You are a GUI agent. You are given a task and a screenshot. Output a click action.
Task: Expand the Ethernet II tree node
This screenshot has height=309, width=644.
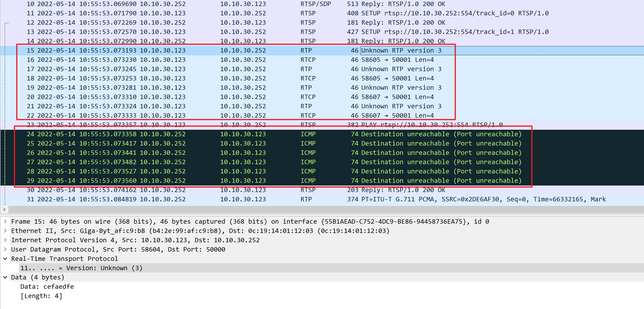[x=5, y=231]
